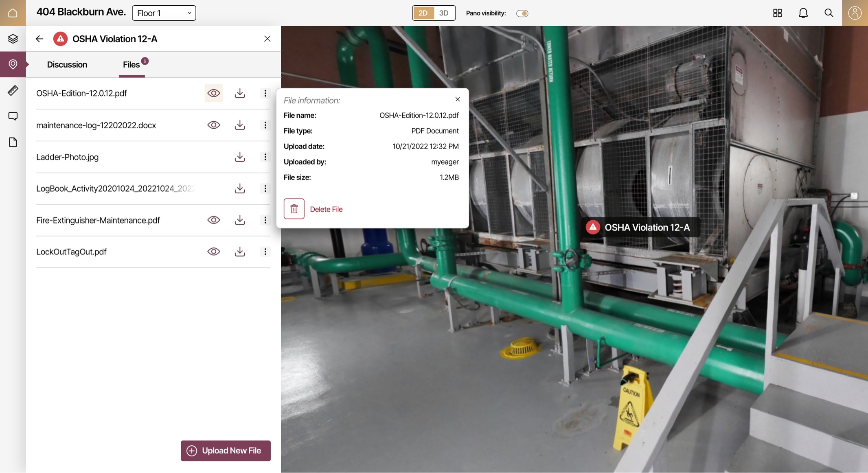Viewport: 868px width, 473px height.
Task: Click the search magnifier icon
Action: click(x=829, y=13)
